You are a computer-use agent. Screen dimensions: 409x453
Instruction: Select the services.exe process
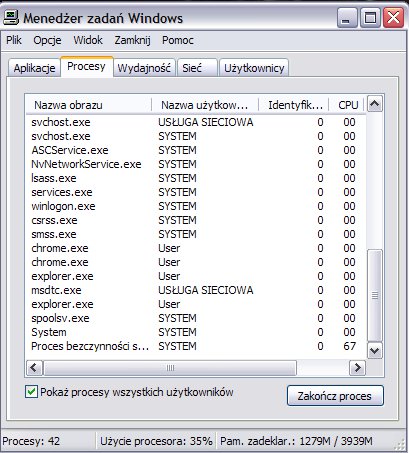(196, 192)
